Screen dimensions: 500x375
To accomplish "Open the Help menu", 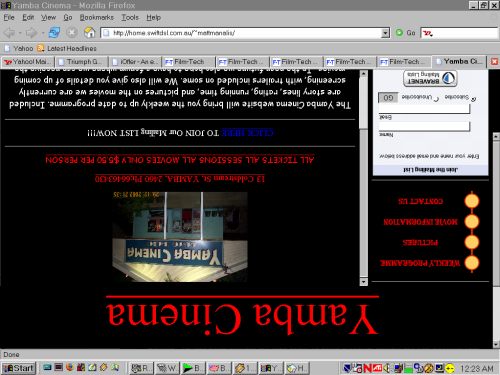I will point(153,17).
